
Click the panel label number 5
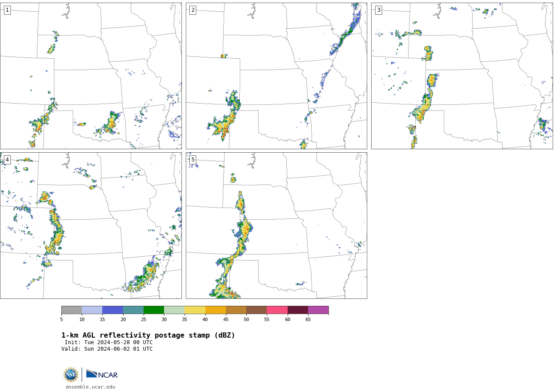point(193,160)
